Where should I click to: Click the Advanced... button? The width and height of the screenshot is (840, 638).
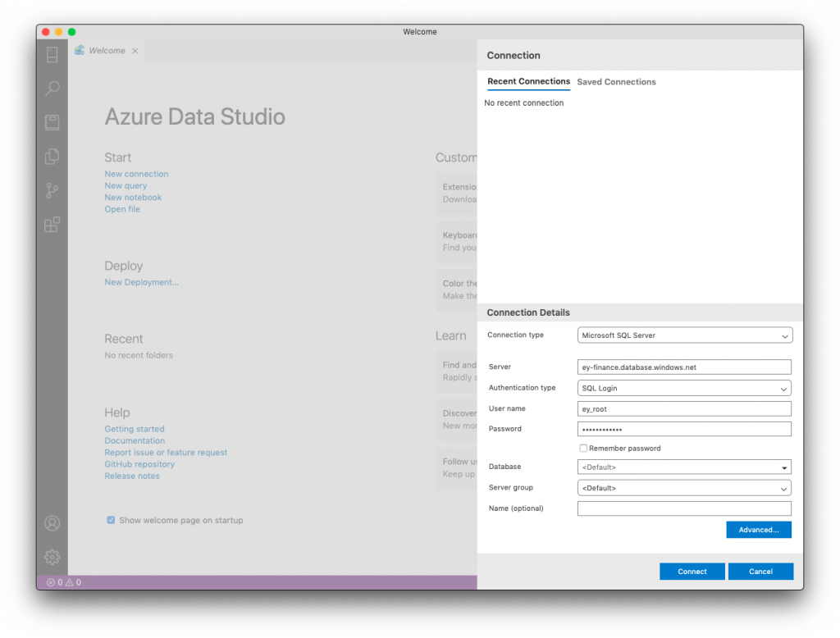758,530
